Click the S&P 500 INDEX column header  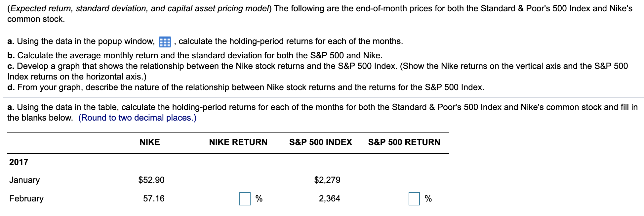[x=320, y=142]
